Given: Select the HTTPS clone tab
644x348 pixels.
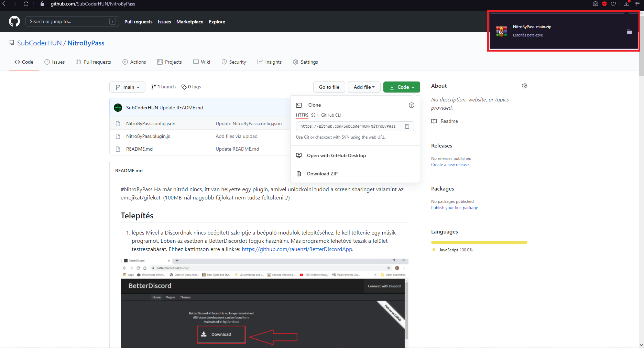Looking at the screenshot, I should coord(302,115).
